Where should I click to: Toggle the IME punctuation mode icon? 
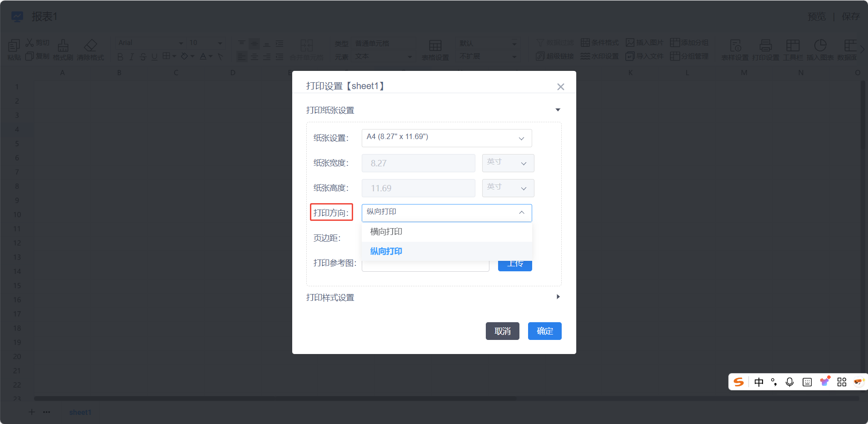point(774,382)
